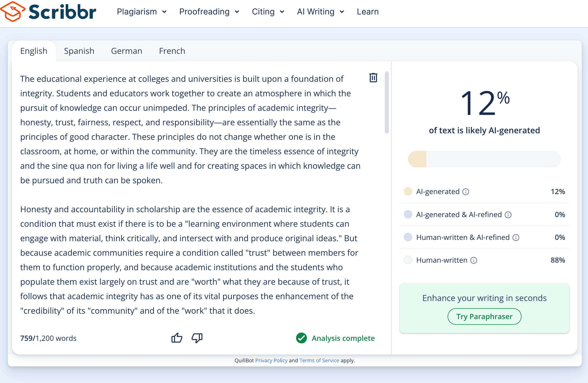Screen dimensions: 588x383
Task: Click the Scribbr logo icon
Action: click(13, 12)
